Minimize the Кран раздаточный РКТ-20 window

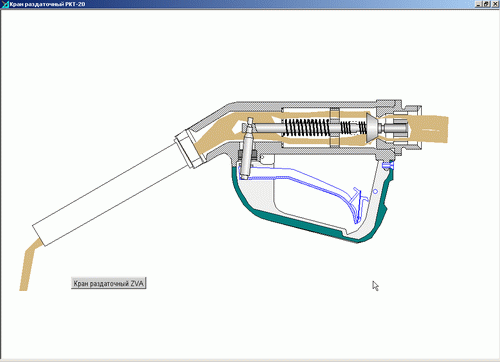pos(478,4)
